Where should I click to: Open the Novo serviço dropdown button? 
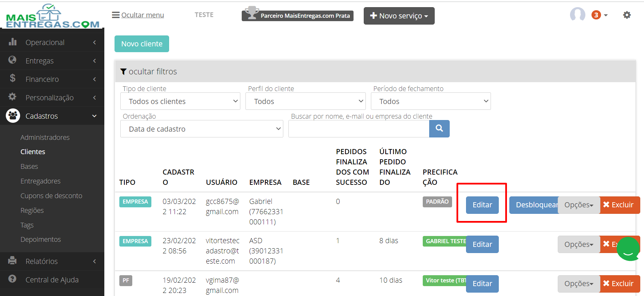click(399, 16)
